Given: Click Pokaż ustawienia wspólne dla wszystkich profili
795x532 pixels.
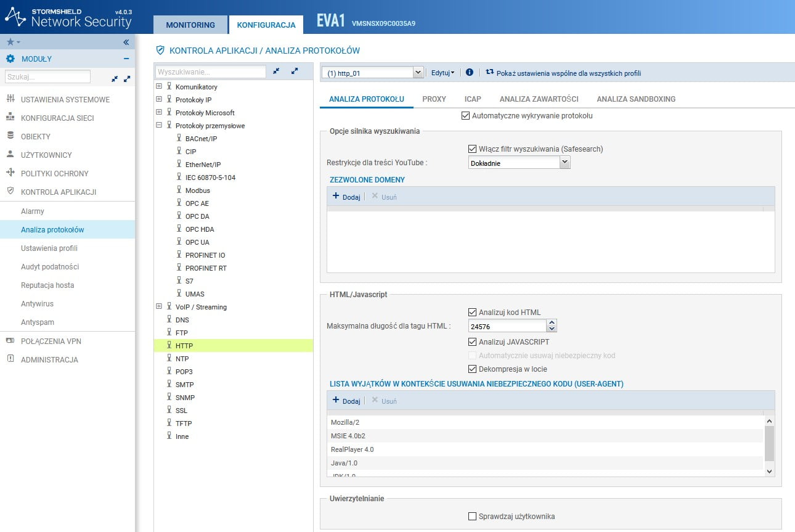Looking at the screenshot, I should 569,73.
